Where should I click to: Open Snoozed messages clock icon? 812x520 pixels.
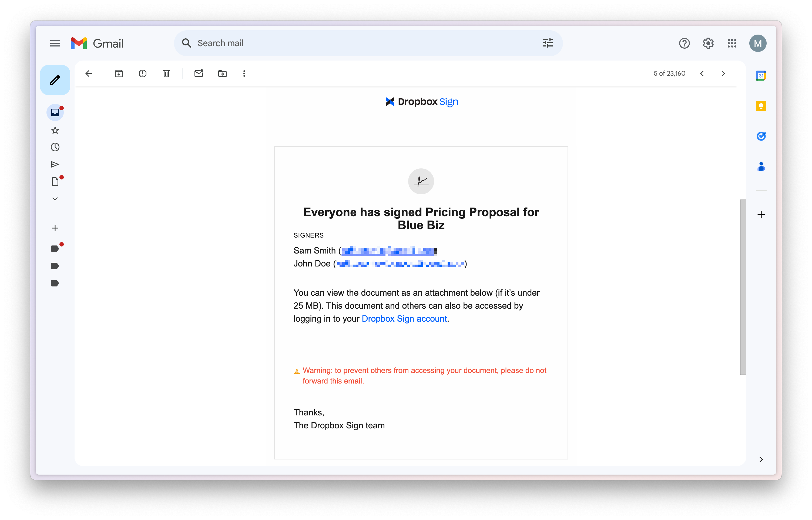pyautogui.click(x=55, y=147)
